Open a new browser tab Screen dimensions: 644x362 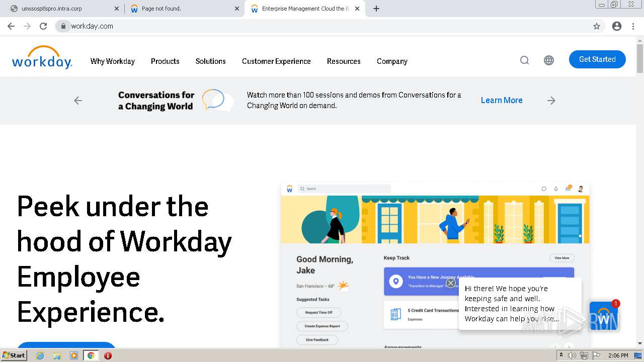point(376,9)
